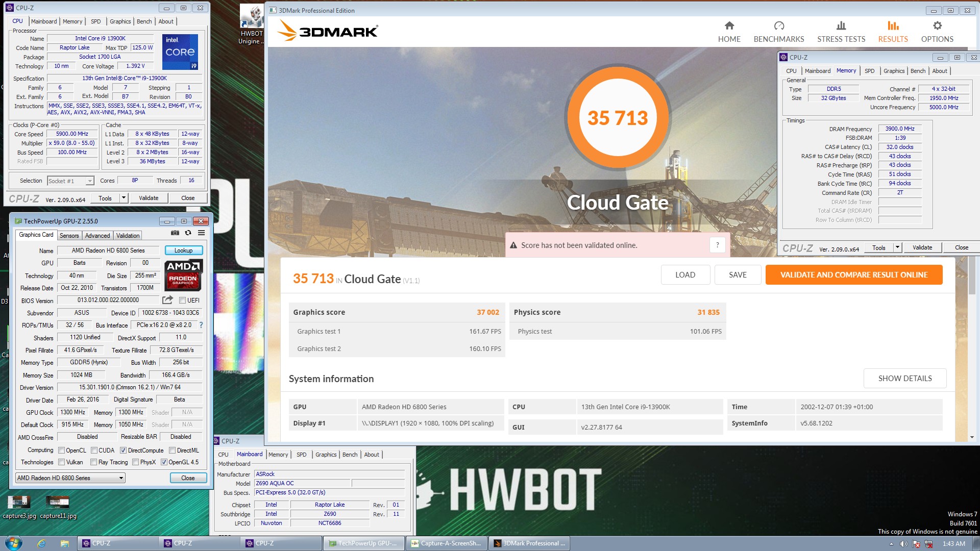Image resolution: width=980 pixels, height=551 pixels.
Task: Expand Tools arrow in CPU-Z CPU window
Action: click(x=124, y=198)
